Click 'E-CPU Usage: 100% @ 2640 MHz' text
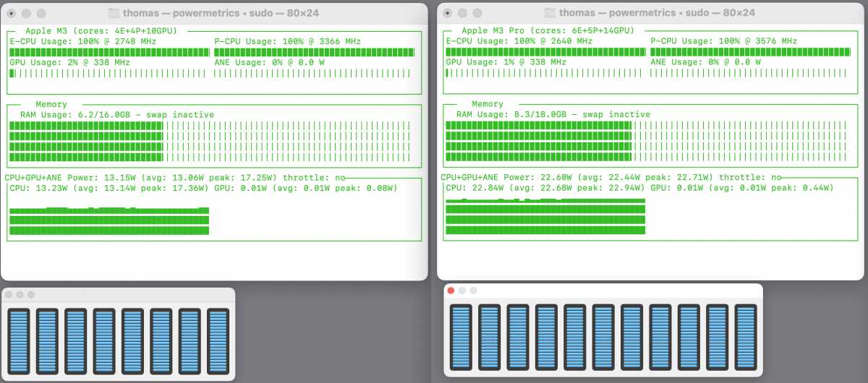Screen dimensions: 868x383 (519, 41)
